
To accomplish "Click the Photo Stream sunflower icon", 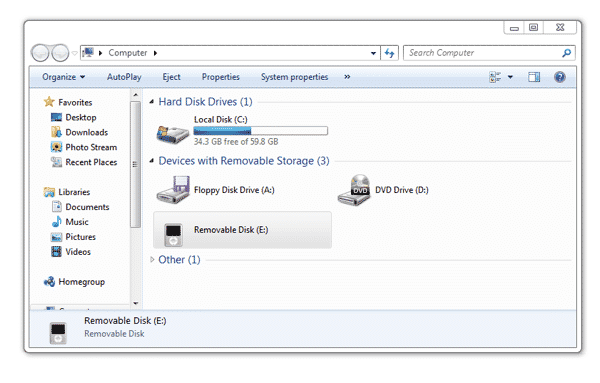I will point(56,147).
